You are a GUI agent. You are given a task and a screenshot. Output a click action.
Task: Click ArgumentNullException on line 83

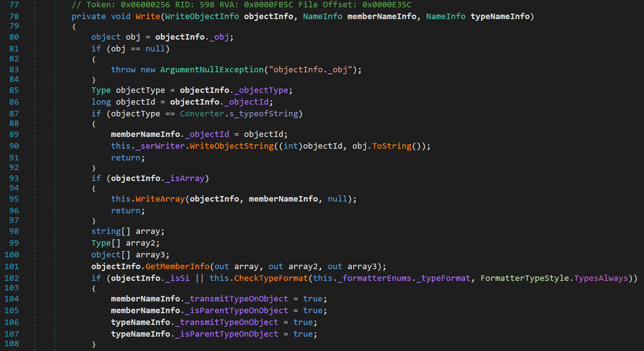point(212,70)
